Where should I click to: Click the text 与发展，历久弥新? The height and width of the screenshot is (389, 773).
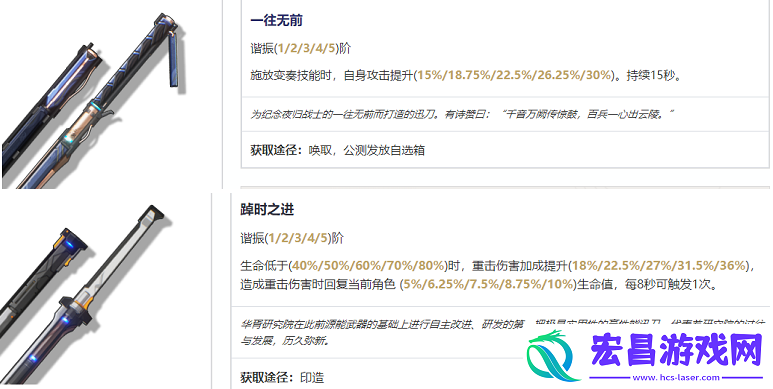click(x=284, y=341)
